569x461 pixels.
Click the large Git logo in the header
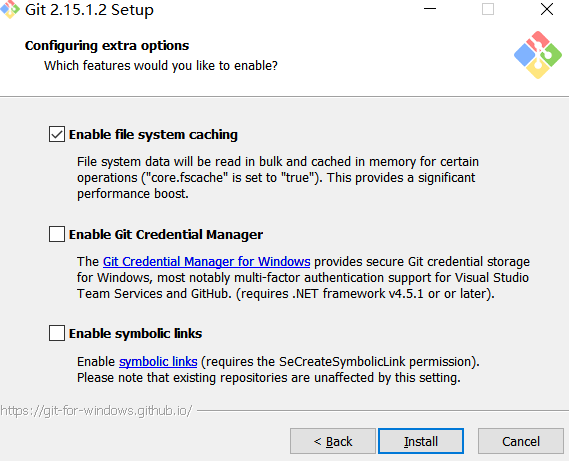click(x=538, y=55)
